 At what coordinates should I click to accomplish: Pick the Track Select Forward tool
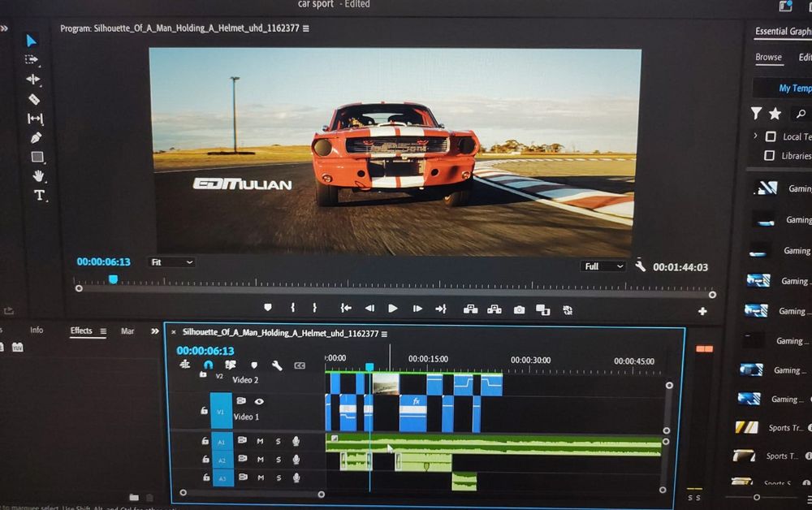click(32, 60)
